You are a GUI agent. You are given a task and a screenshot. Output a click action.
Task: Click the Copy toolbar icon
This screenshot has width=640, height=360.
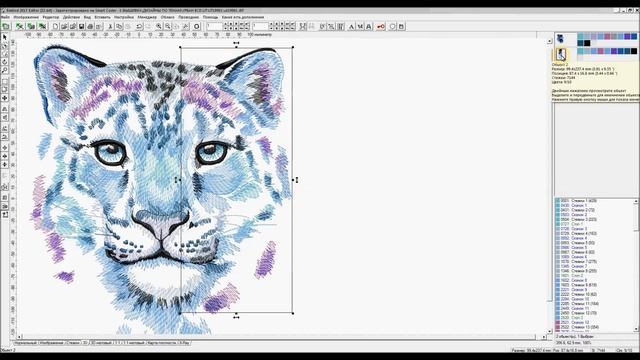coord(119,27)
